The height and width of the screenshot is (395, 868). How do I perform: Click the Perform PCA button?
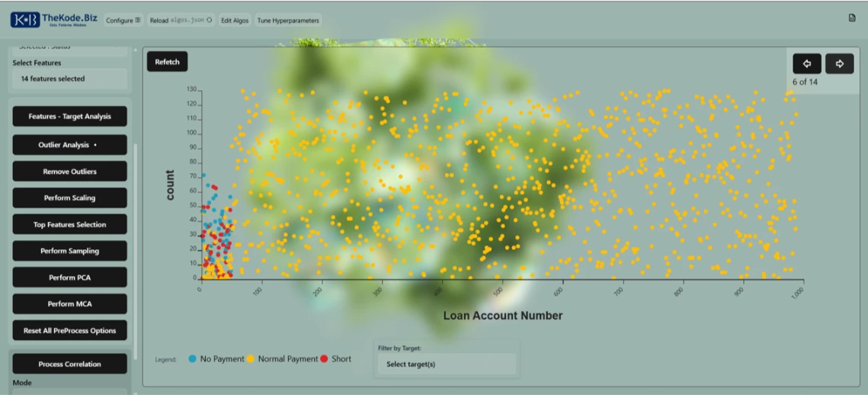[69, 278]
